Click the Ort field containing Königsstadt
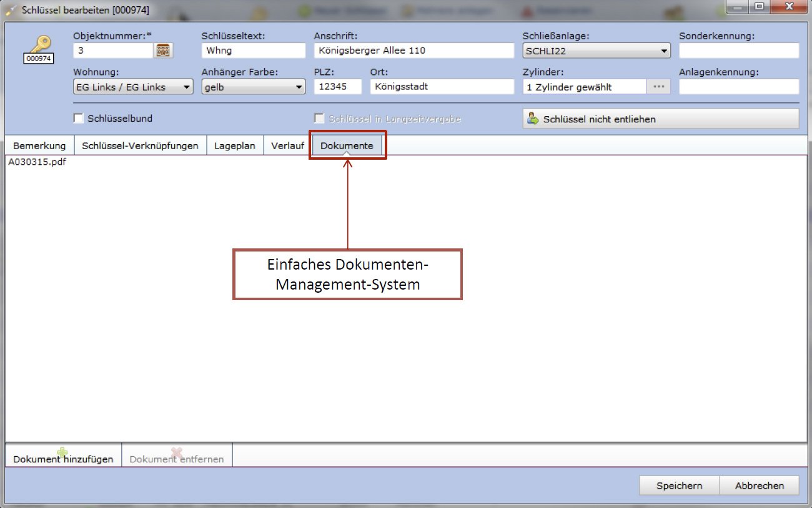 pyautogui.click(x=442, y=87)
